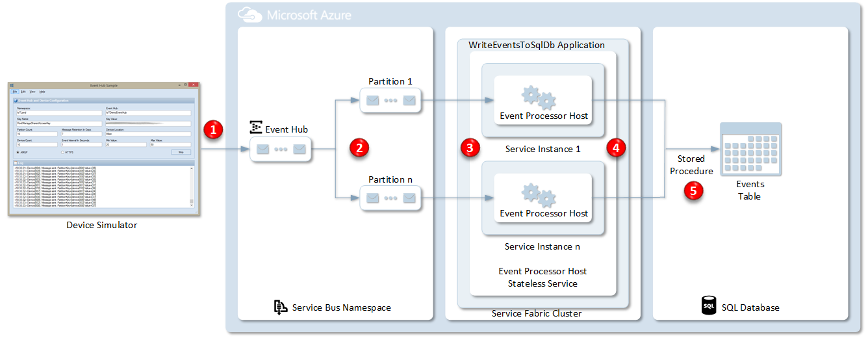868x338 pixels.
Task: Click the gears icon in Service Instance n
Action: coord(539,196)
